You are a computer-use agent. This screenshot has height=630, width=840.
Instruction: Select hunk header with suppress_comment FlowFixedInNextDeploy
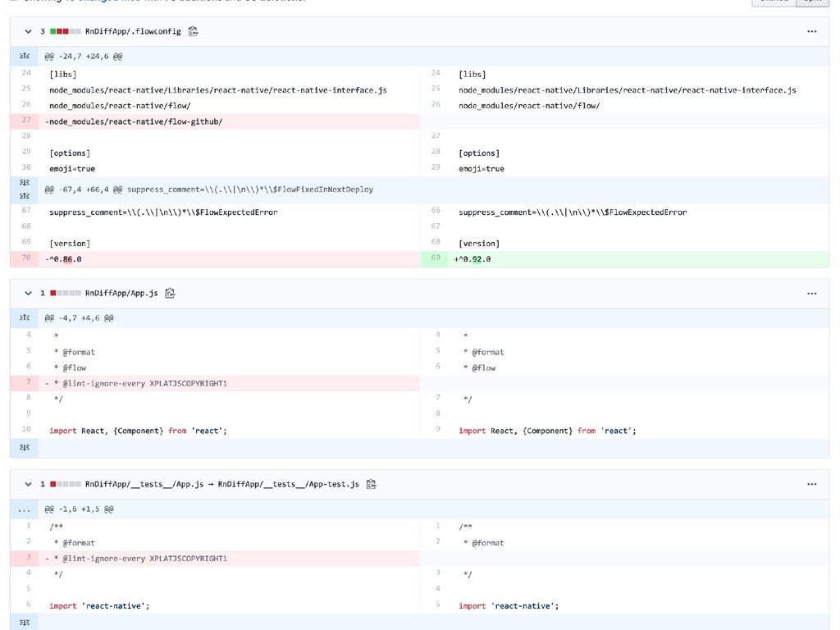point(209,189)
